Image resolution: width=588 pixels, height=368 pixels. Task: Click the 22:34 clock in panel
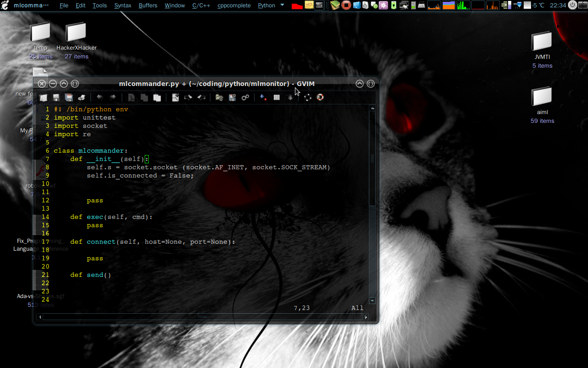point(558,6)
